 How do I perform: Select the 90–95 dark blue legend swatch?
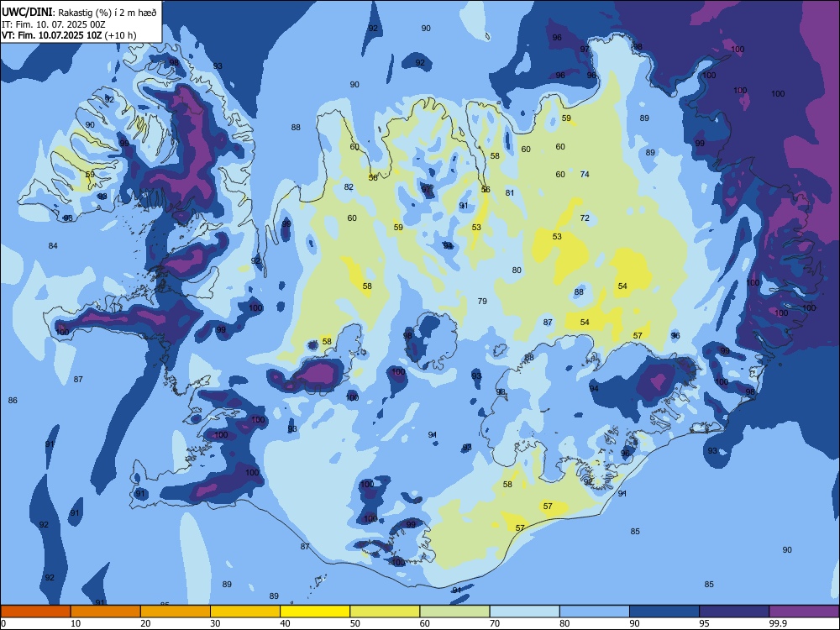[x=664, y=612]
